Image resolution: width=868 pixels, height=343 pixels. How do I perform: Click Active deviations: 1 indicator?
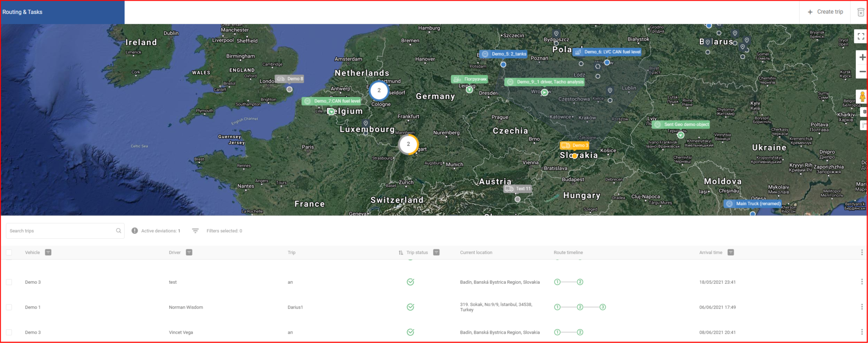click(x=156, y=231)
